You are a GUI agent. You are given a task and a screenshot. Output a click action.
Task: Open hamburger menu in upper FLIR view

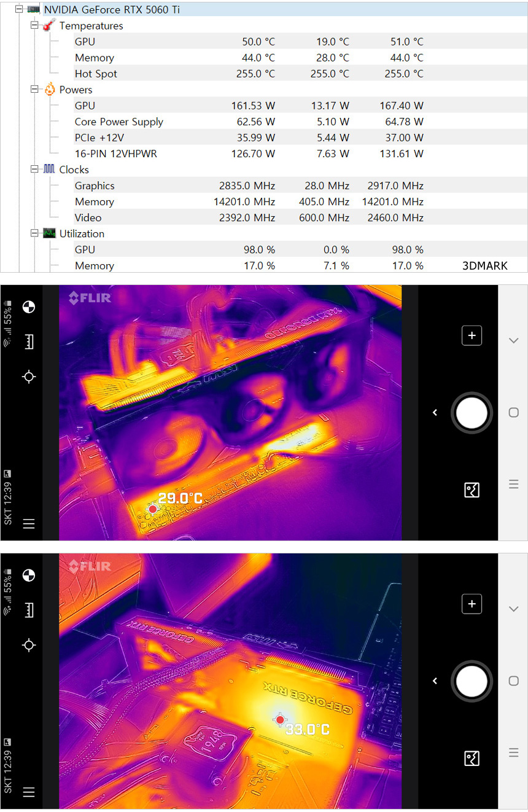click(29, 524)
